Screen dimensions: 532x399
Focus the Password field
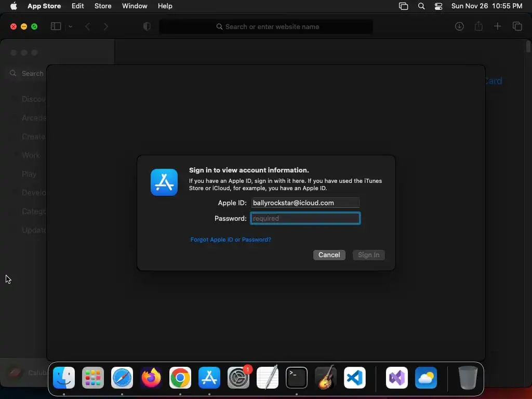coord(305,218)
